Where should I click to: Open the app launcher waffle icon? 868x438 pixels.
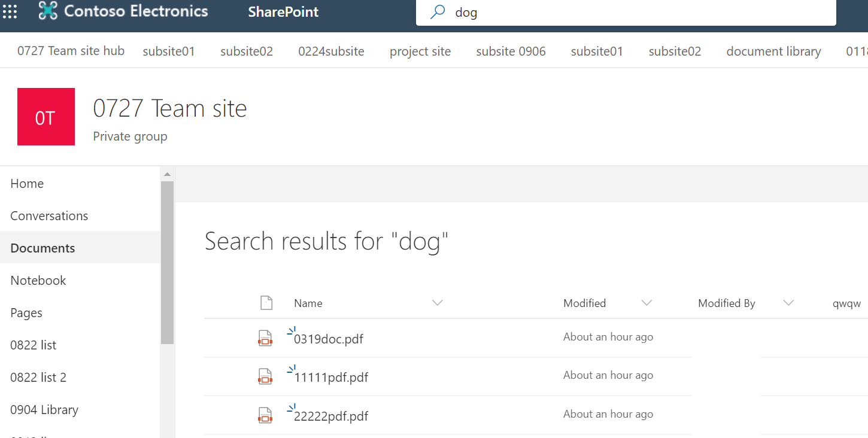pyautogui.click(x=10, y=11)
